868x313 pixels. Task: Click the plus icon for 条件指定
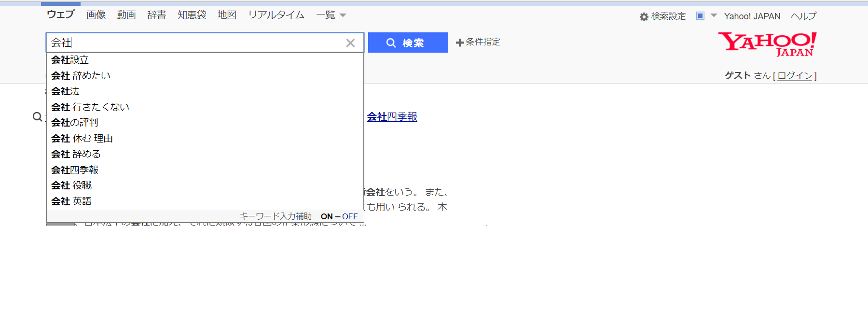click(x=460, y=43)
